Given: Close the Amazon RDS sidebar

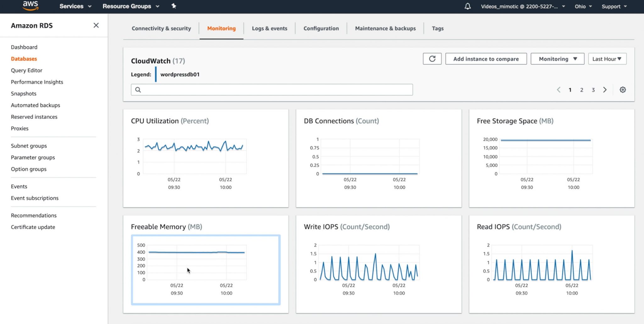Looking at the screenshot, I should tap(96, 25).
